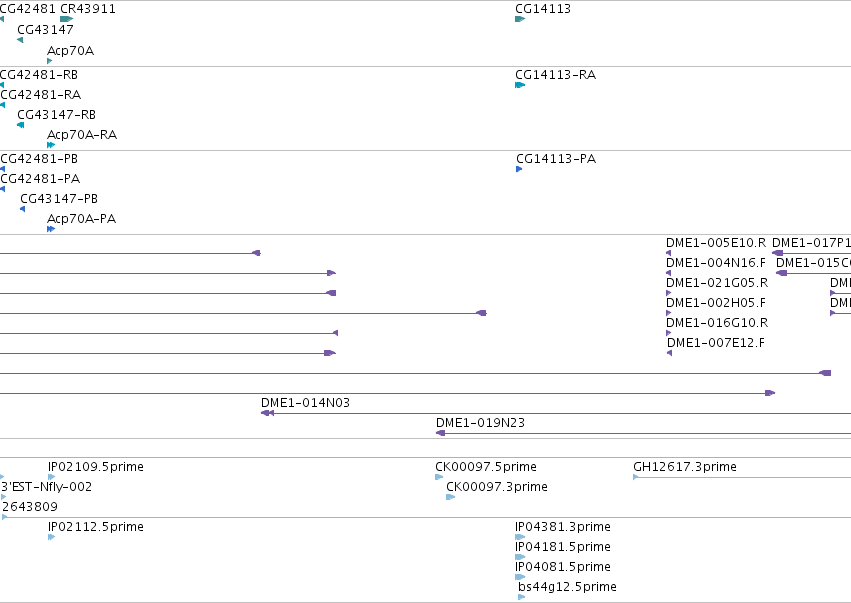Select EST IP04181.5prime label
Screen dimensions: 851x603
click(x=563, y=547)
